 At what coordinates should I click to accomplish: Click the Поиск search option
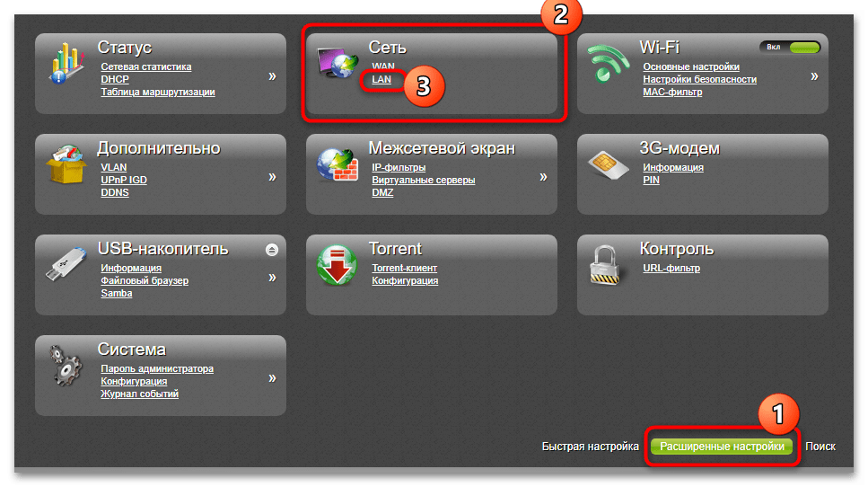[820, 446]
